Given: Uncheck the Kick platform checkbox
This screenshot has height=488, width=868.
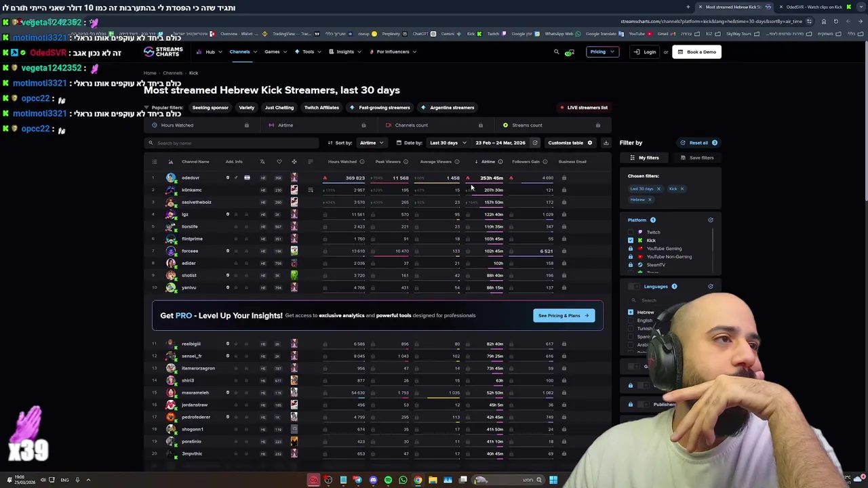Looking at the screenshot, I should click(x=631, y=241).
